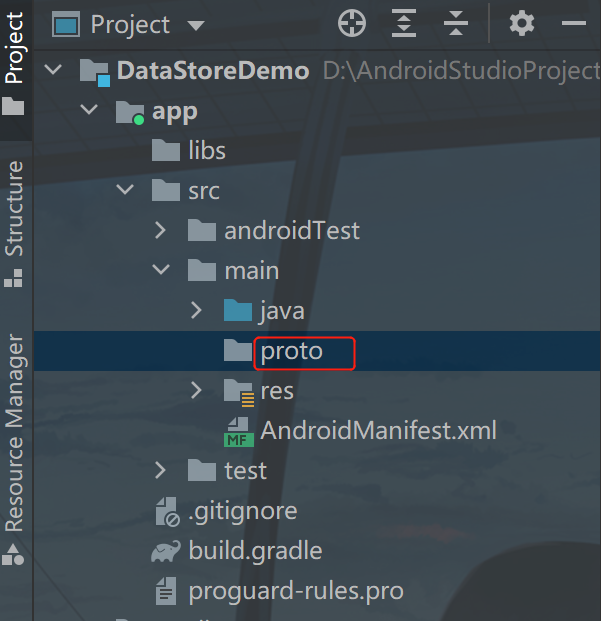Click the src folder icon
Viewport: 601px width, 621px height.
click(166, 190)
